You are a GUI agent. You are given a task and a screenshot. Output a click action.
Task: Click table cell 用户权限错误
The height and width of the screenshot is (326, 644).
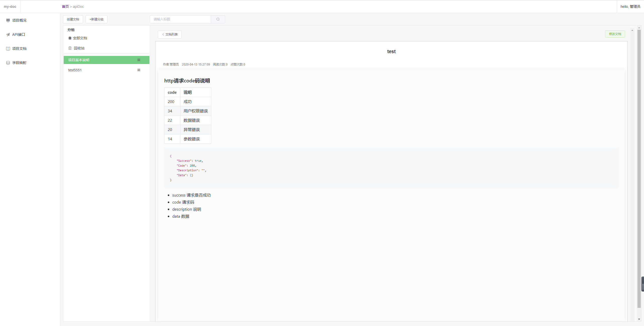coord(196,111)
